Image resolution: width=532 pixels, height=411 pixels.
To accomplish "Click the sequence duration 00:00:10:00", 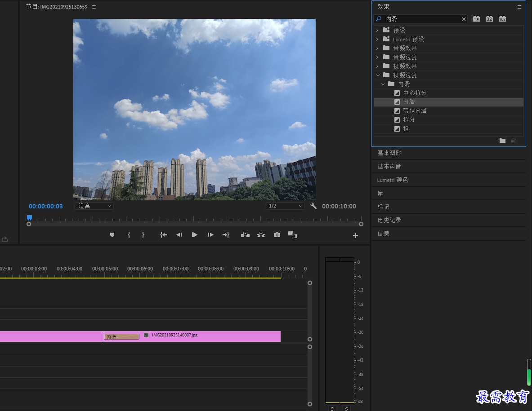I will (x=339, y=206).
